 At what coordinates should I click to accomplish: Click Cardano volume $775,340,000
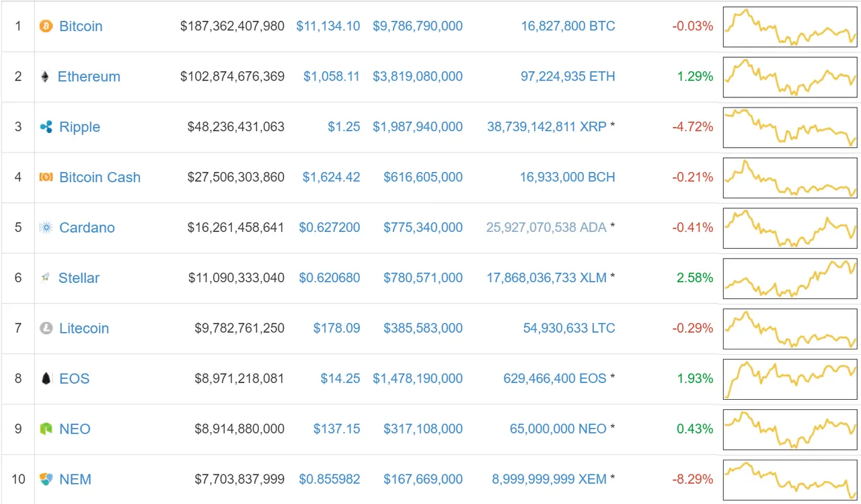pyautogui.click(x=423, y=228)
